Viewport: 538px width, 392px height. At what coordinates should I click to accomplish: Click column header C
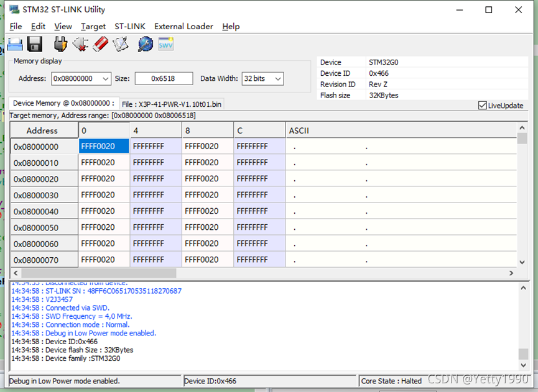[x=259, y=130]
